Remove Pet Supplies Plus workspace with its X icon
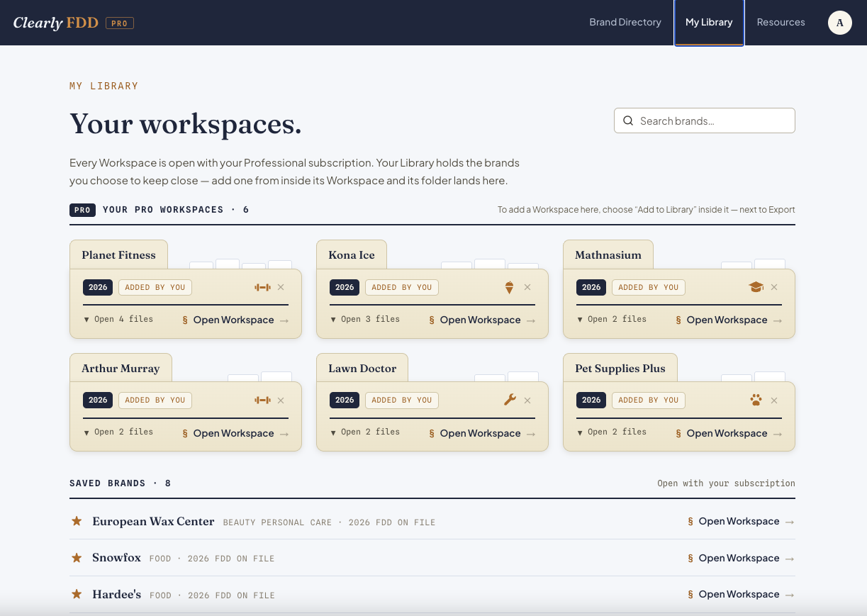This screenshot has height=616, width=867. (x=774, y=401)
